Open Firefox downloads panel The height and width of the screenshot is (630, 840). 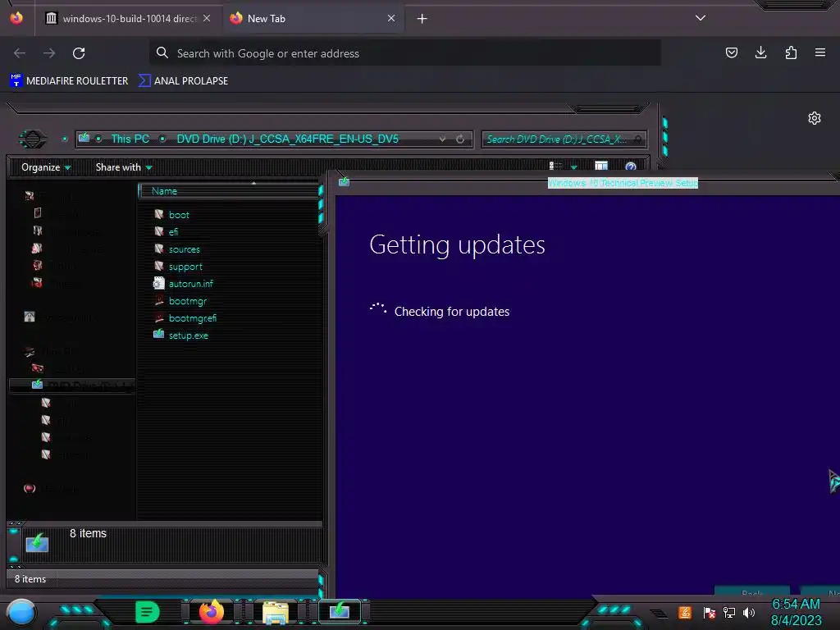pos(760,52)
